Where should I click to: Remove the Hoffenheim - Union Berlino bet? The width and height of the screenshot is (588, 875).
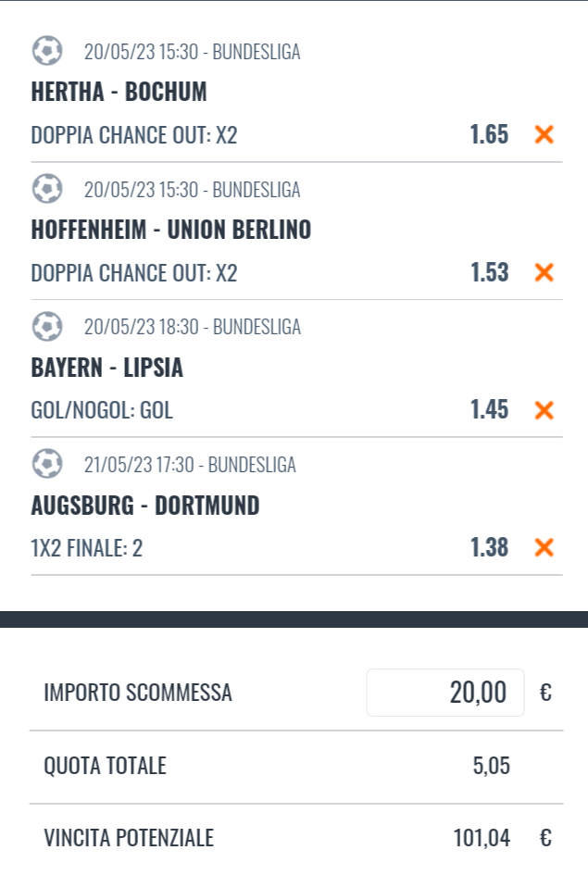tap(544, 272)
